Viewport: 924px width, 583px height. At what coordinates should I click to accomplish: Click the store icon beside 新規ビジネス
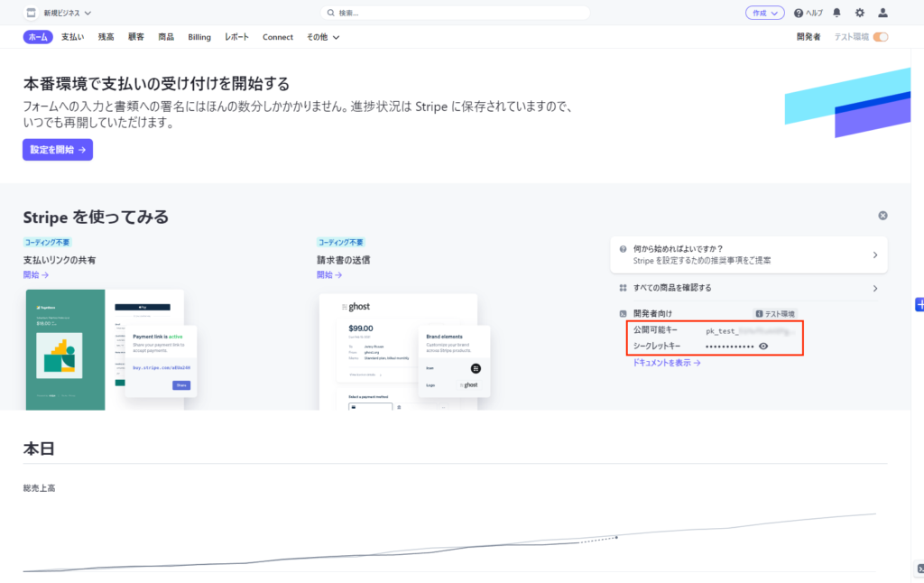pos(30,13)
